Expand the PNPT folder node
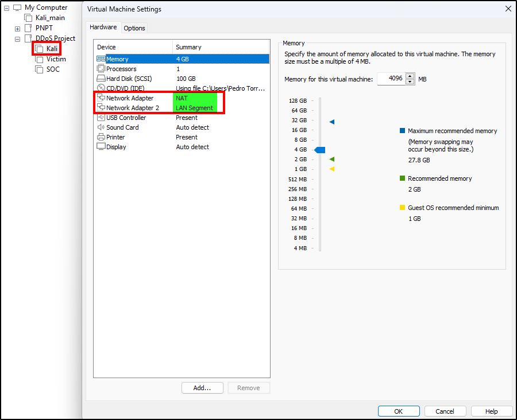The width and height of the screenshot is (517, 420). pyautogui.click(x=17, y=29)
